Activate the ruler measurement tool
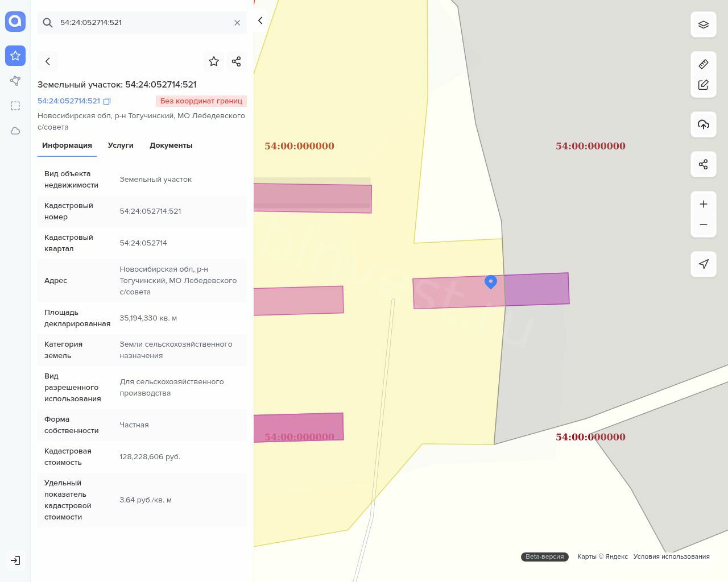This screenshot has height=582, width=728. click(704, 64)
